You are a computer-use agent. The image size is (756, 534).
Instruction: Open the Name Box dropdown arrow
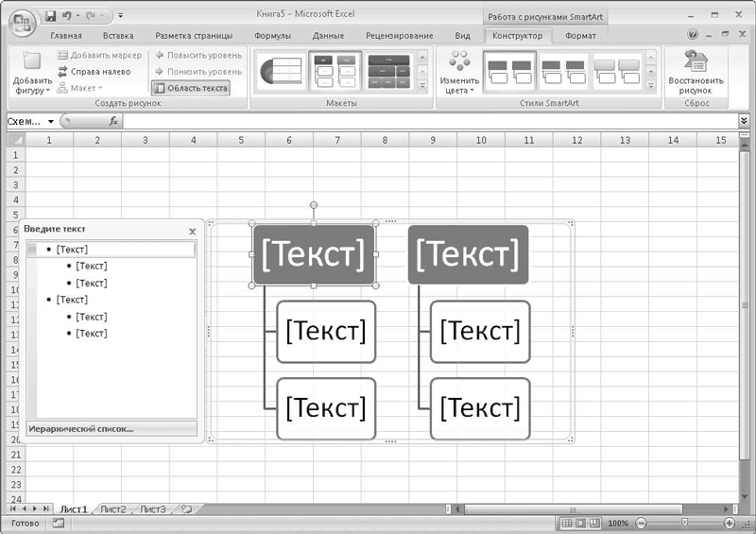(51, 122)
